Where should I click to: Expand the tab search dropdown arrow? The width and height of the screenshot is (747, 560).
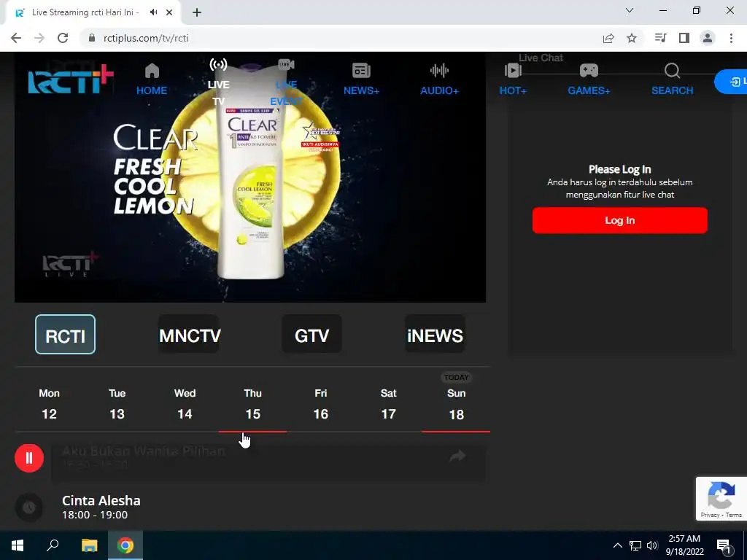click(630, 10)
